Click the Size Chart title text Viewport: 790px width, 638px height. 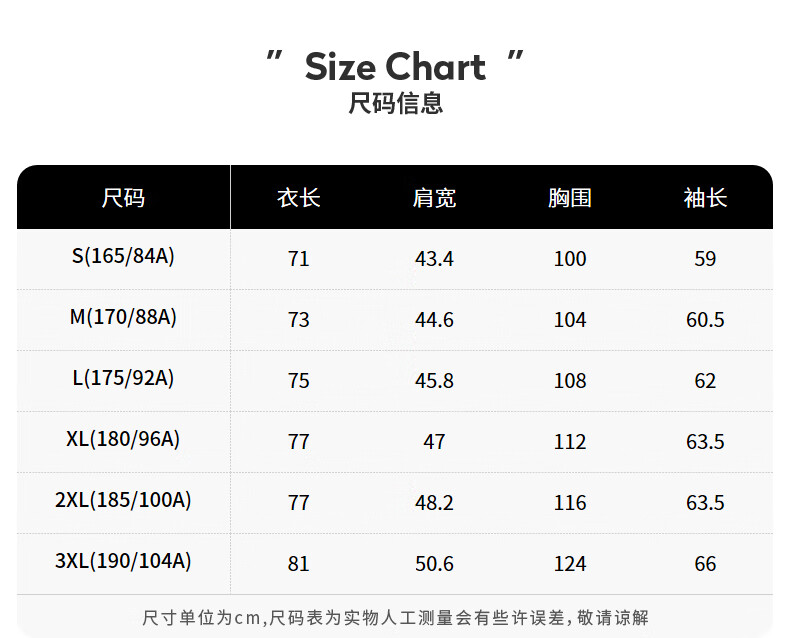coord(395,67)
